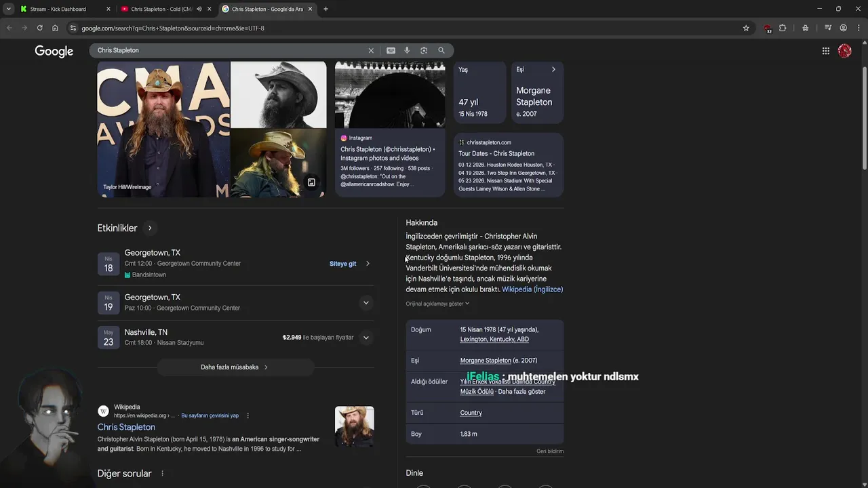Click the magnifier search button
868x488 pixels.
pos(441,50)
